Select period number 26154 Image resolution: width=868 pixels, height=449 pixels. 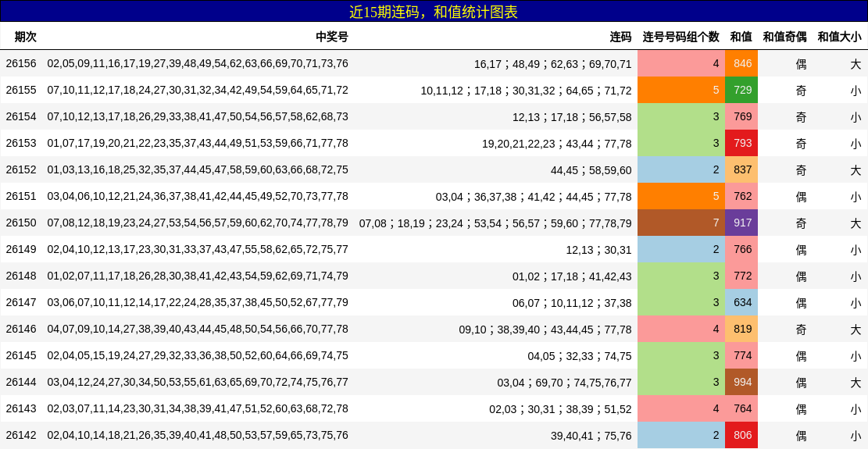tap(21, 116)
